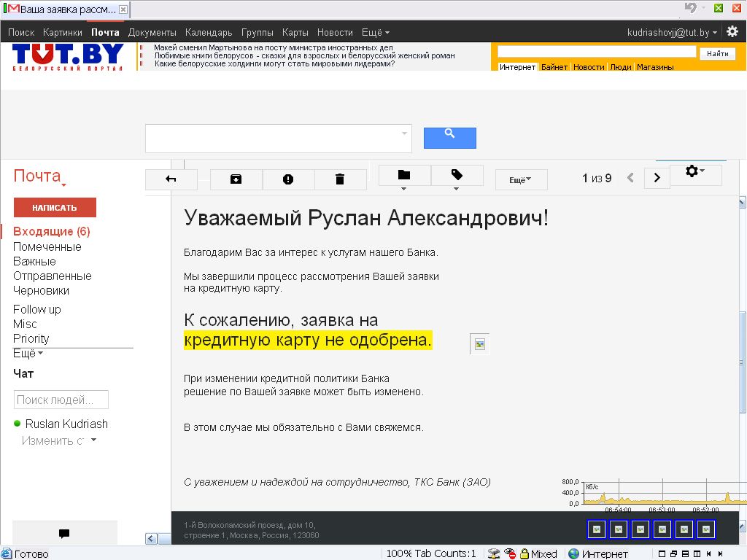Close the 'Ваша заявка рассм...' tab
Image resolution: width=747 pixels, height=560 pixels.
[x=123, y=9]
